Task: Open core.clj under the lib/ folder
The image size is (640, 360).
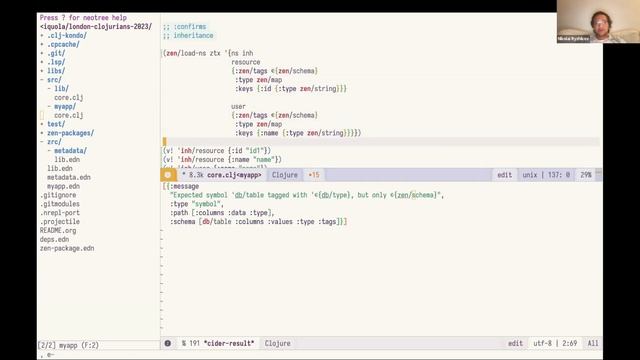Action: click(x=69, y=98)
